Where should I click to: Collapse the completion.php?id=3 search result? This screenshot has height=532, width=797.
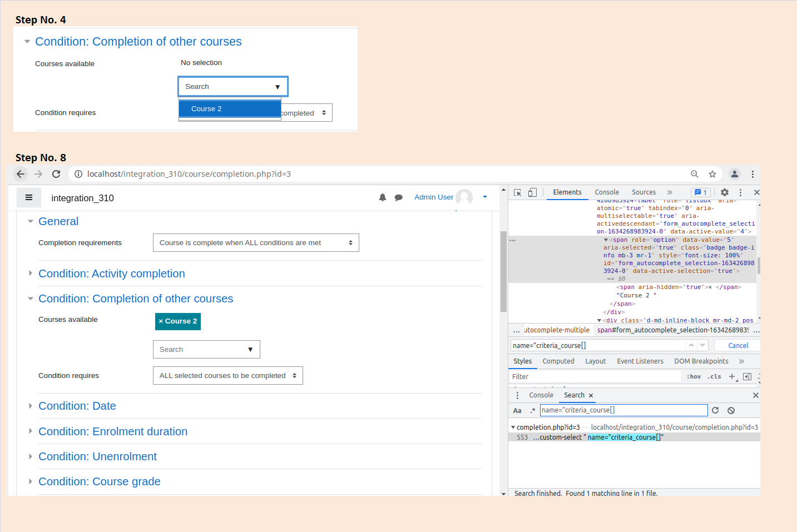tap(513, 427)
